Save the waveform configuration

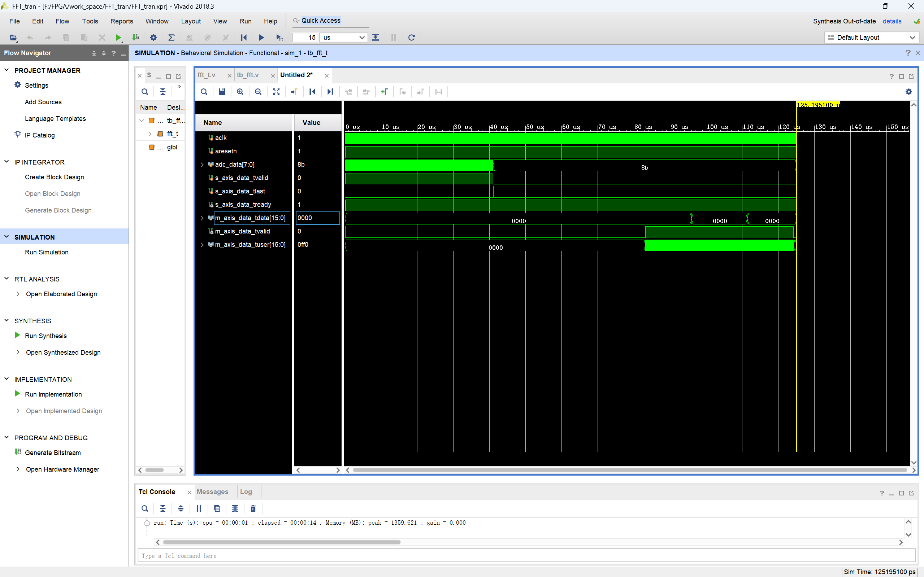pyautogui.click(x=222, y=92)
